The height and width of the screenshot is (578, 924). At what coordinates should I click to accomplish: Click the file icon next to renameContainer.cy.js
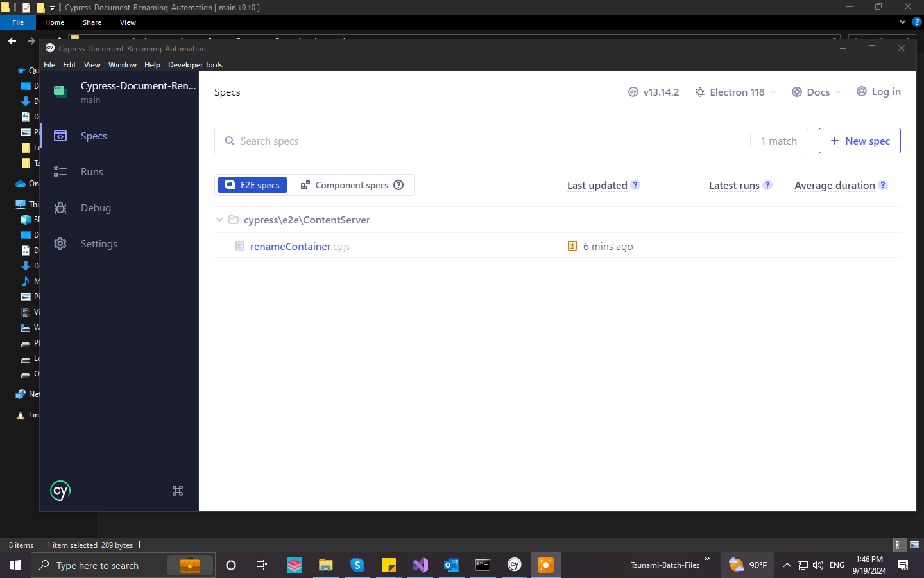[x=240, y=246]
